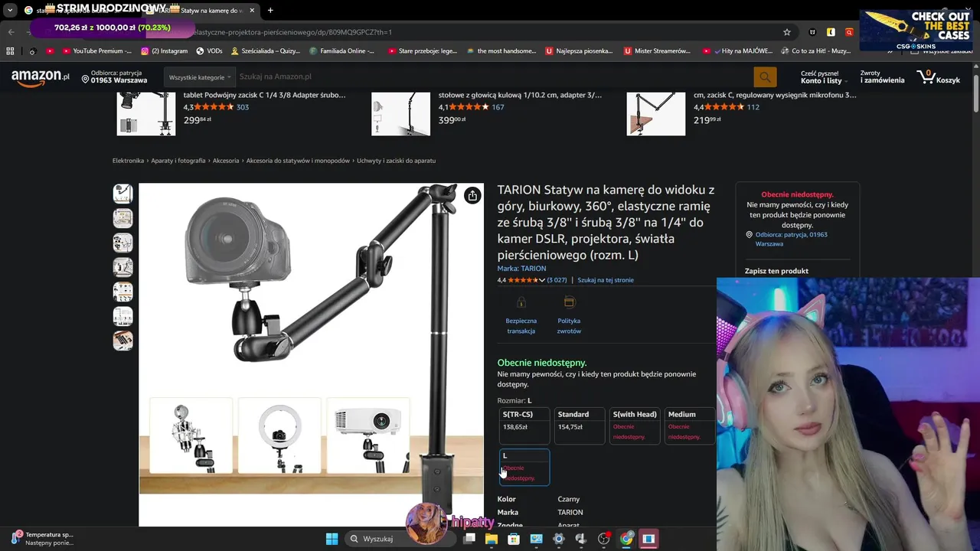Click Odbiorca: patrycja, 01963 Warszawa link
The image size is (980, 551).
(x=791, y=239)
